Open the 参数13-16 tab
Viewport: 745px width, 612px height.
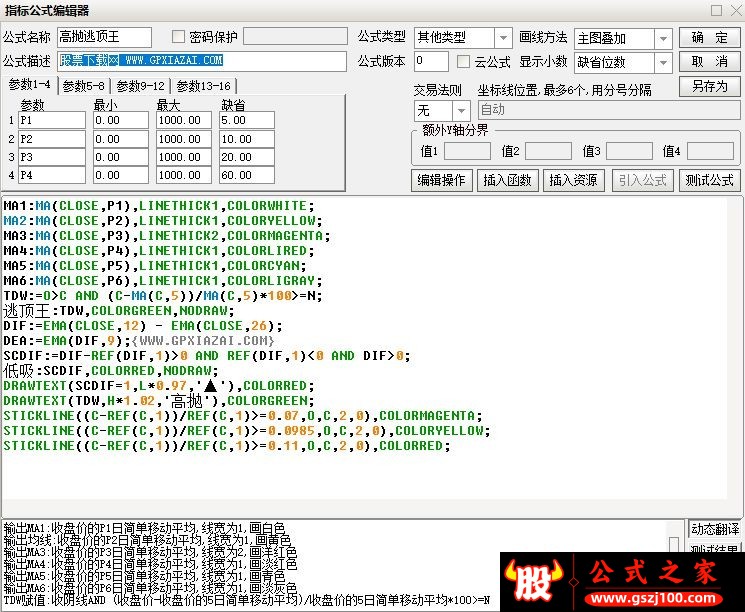point(203,86)
